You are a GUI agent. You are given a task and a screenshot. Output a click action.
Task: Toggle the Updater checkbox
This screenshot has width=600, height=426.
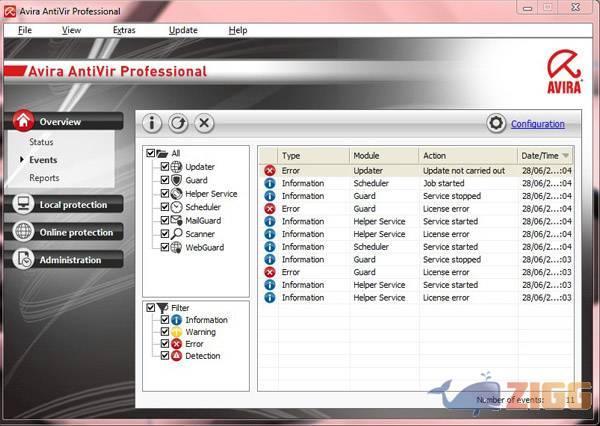point(165,166)
